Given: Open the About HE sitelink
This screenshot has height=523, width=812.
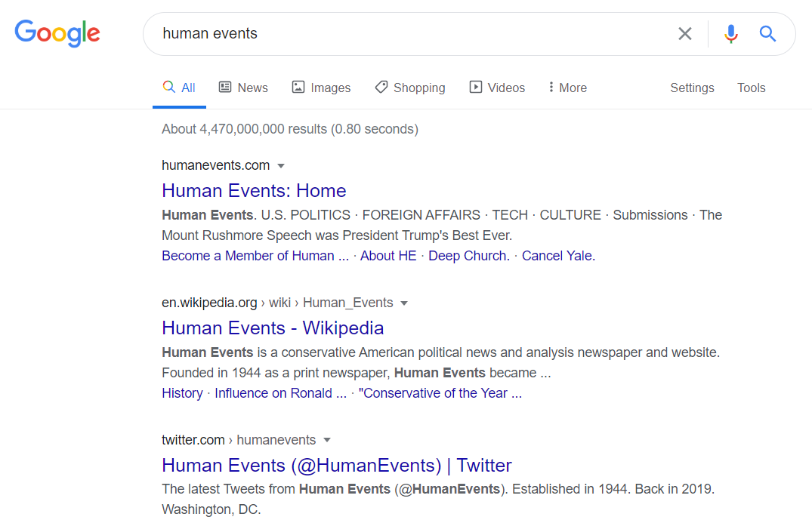Looking at the screenshot, I should tap(388, 256).
